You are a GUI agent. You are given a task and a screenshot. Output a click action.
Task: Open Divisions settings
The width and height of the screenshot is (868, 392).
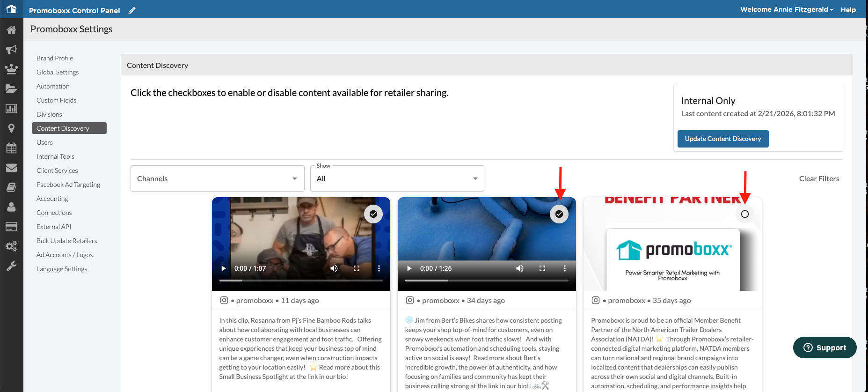point(49,114)
